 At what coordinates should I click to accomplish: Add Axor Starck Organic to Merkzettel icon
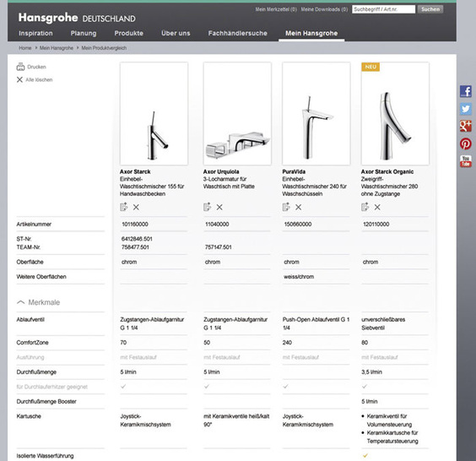[365, 207]
